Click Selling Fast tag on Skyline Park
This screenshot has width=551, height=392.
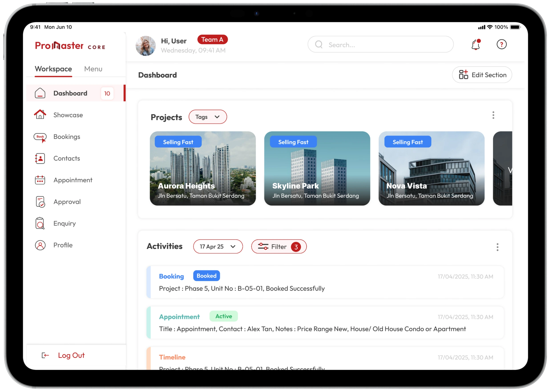pyautogui.click(x=293, y=142)
